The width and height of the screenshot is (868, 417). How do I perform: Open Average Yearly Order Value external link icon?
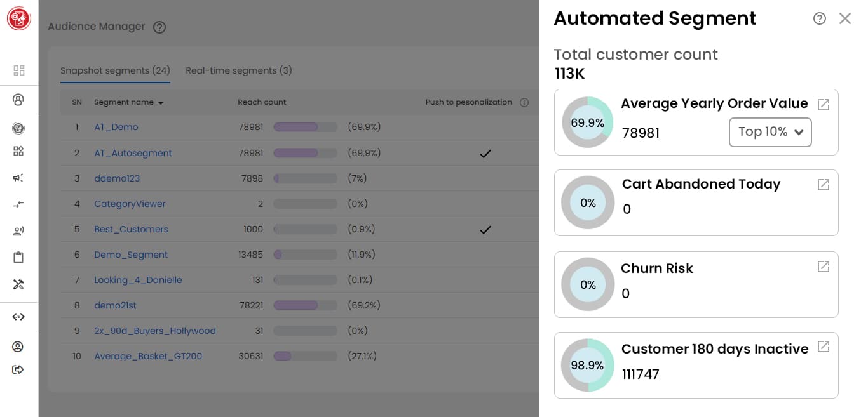[824, 105]
